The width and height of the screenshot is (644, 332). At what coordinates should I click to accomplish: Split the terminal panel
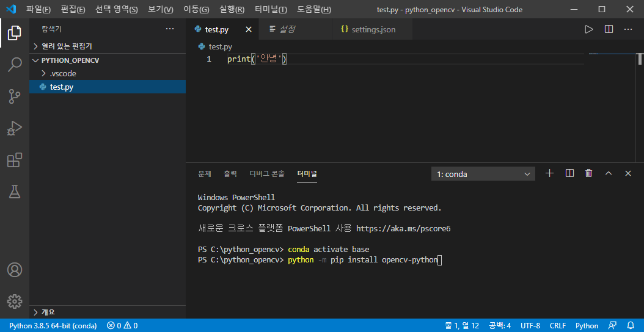point(569,173)
